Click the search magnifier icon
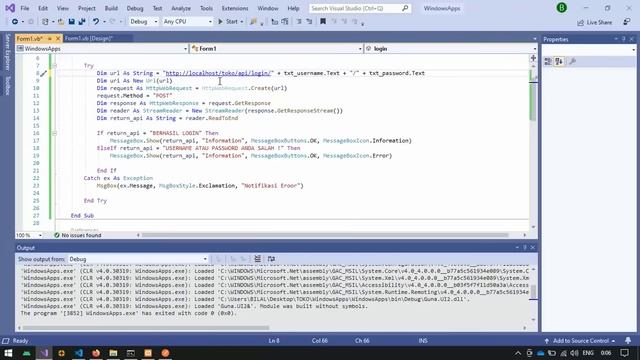Screen dimensions: 640x360 [405, 8]
